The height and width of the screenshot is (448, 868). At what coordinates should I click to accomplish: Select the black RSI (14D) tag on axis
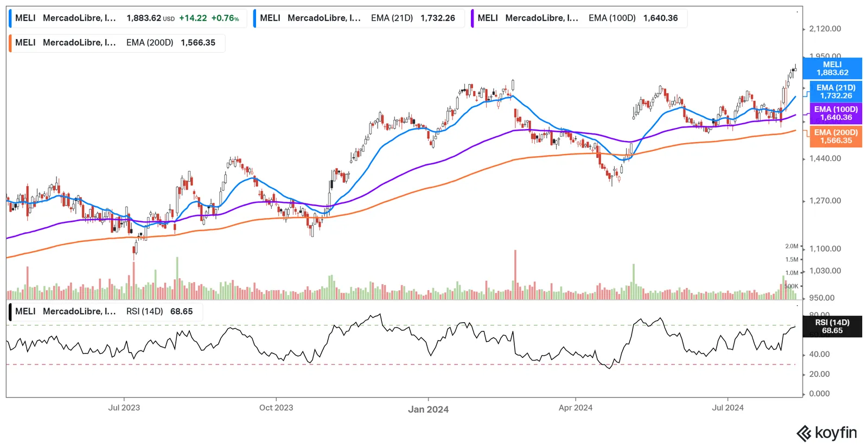pyautogui.click(x=832, y=327)
